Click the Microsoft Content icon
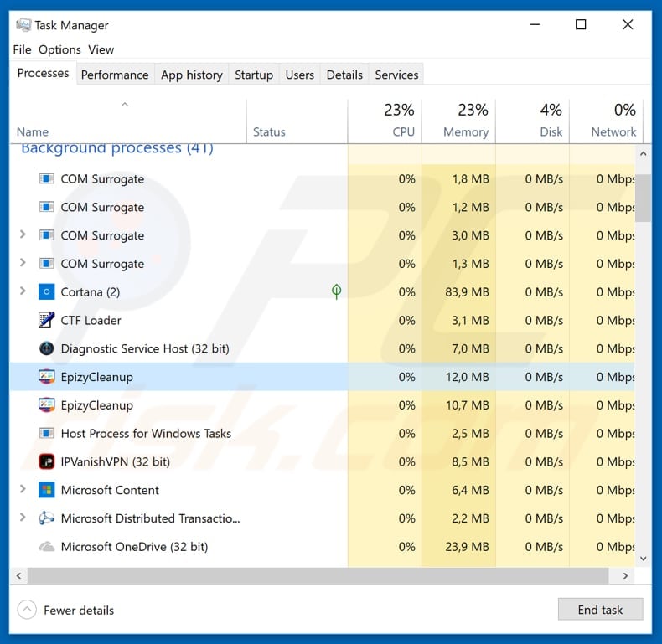Image resolution: width=662 pixels, height=644 pixels. pos(46,490)
